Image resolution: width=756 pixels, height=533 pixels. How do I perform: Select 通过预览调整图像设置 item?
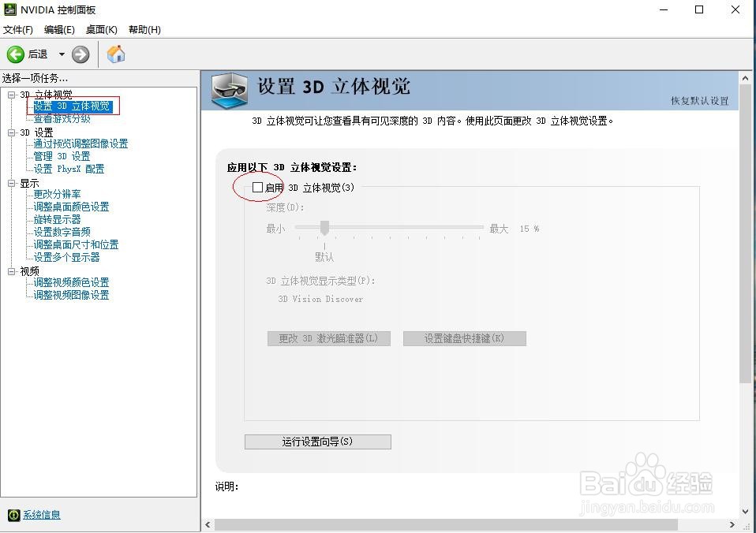coord(80,143)
